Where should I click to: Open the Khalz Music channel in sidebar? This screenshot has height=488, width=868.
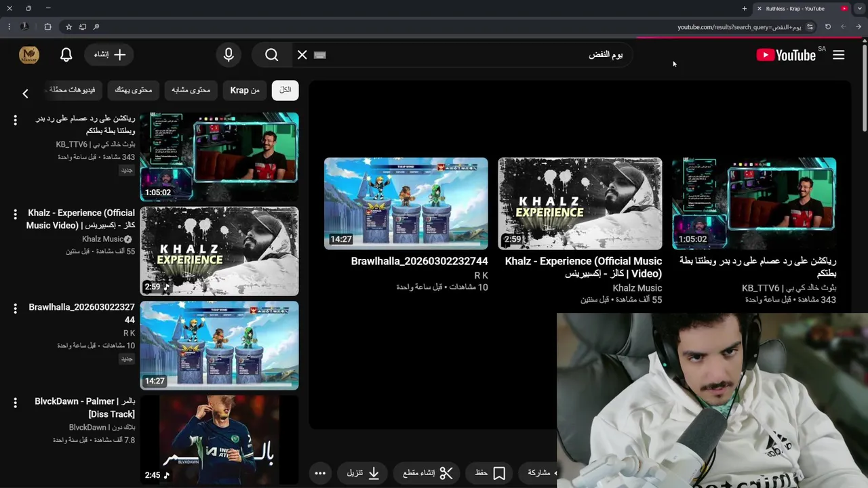pyautogui.click(x=103, y=239)
